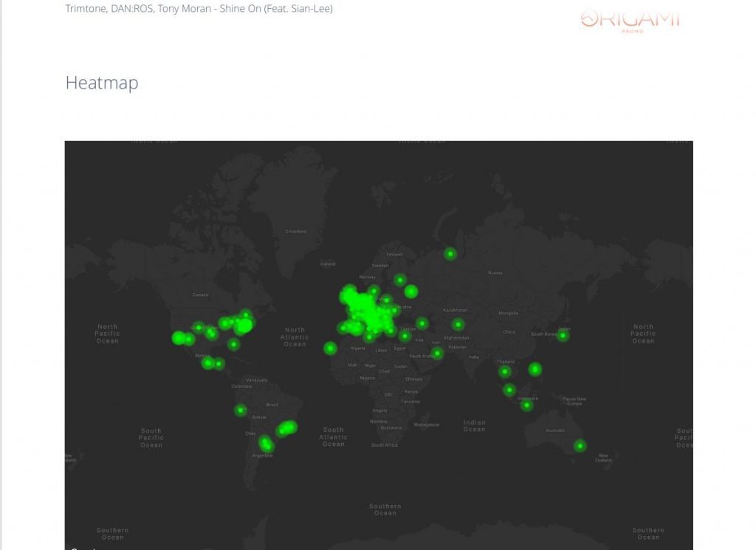Screen dimensions: 756x550
Task: Select the heatmap dot over Thailand
Action: (505, 371)
